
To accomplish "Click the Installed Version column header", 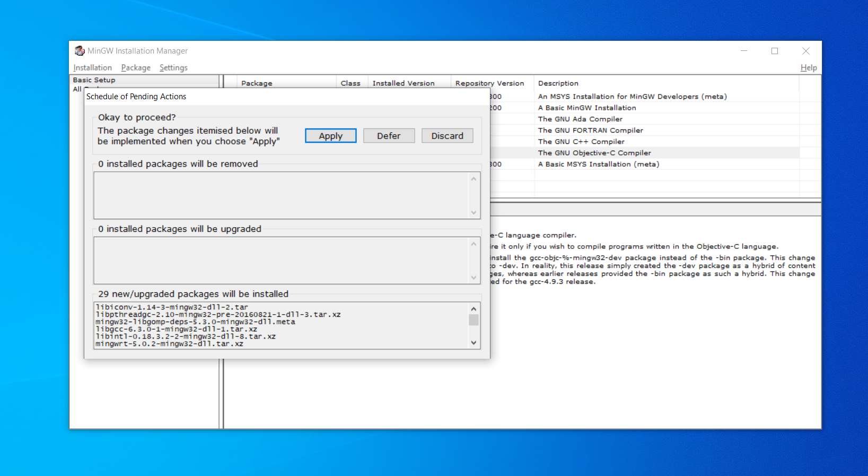I will (x=403, y=83).
